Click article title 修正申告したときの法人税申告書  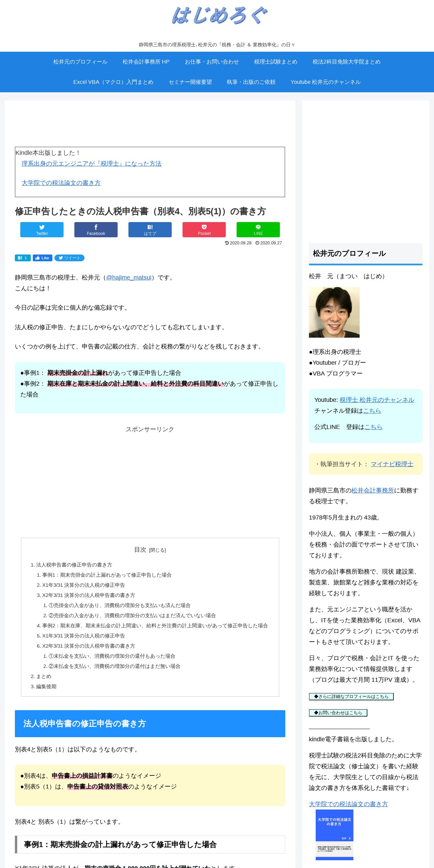tap(141, 211)
